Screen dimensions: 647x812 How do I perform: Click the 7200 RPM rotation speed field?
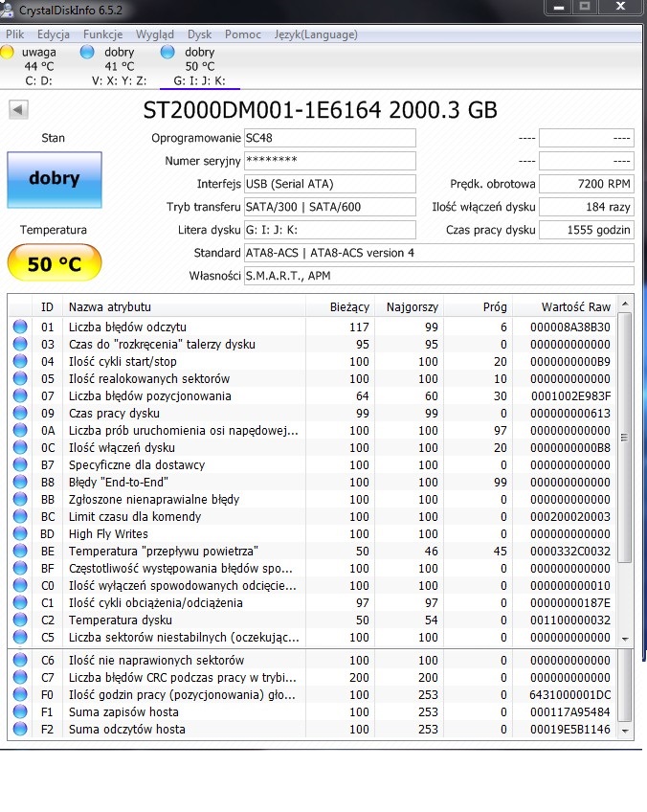pos(587,184)
